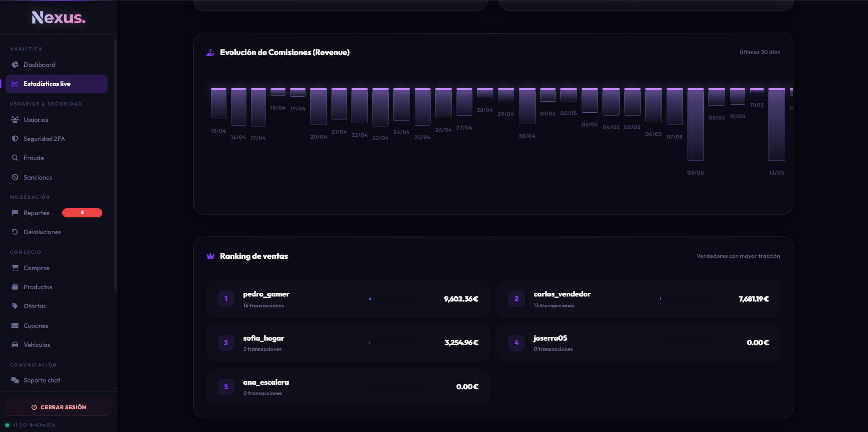The height and width of the screenshot is (432, 868).
Task: Select the 08/05 revenue bar
Action: point(696,125)
